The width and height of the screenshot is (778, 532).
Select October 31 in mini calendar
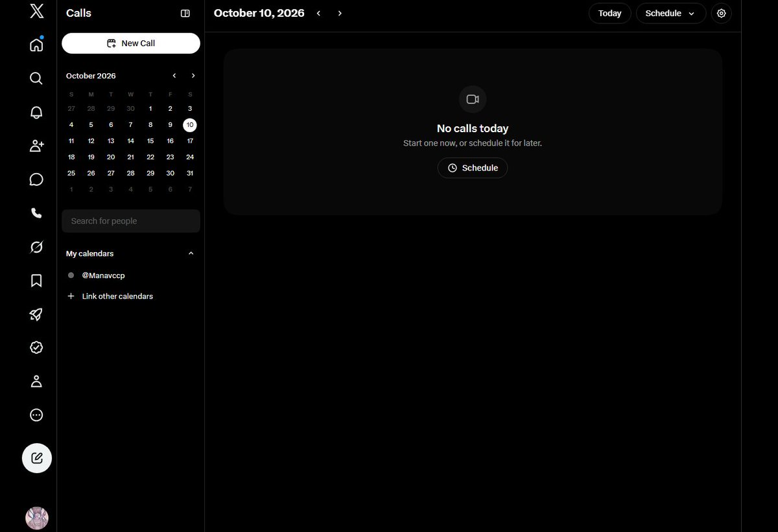(190, 173)
